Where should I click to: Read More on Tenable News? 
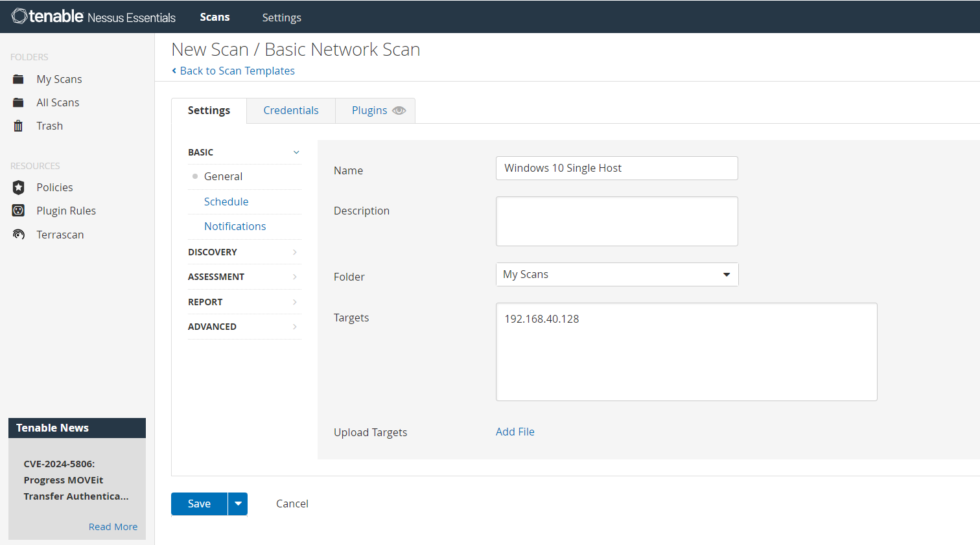(x=113, y=527)
